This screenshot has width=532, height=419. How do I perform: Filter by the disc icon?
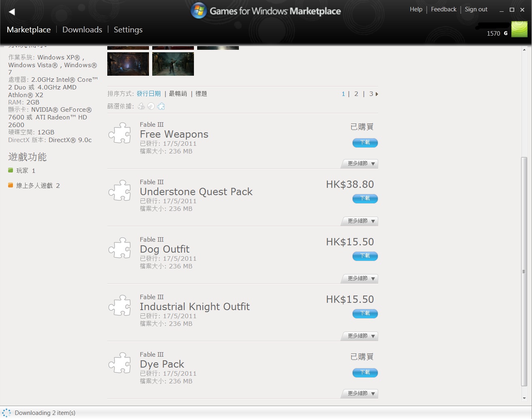tap(151, 106)
